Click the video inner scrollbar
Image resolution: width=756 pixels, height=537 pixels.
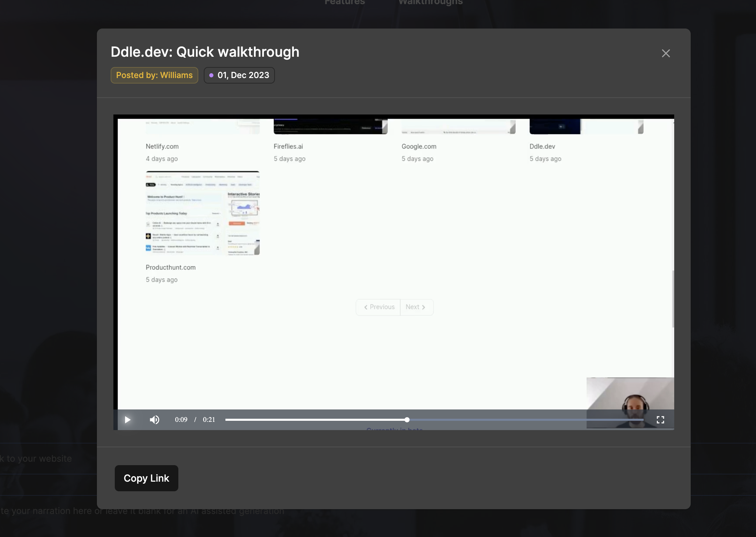[673, 299]
